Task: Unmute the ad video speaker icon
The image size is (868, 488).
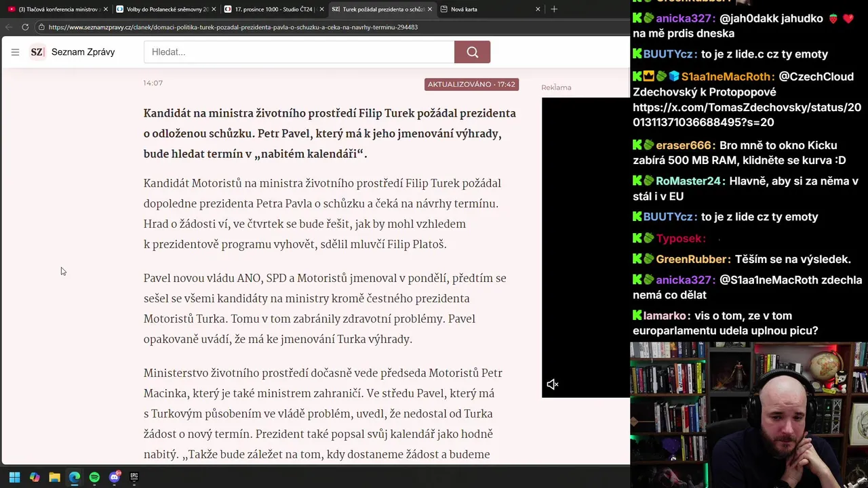Action: pyautogui.click(x=553, y=384)
